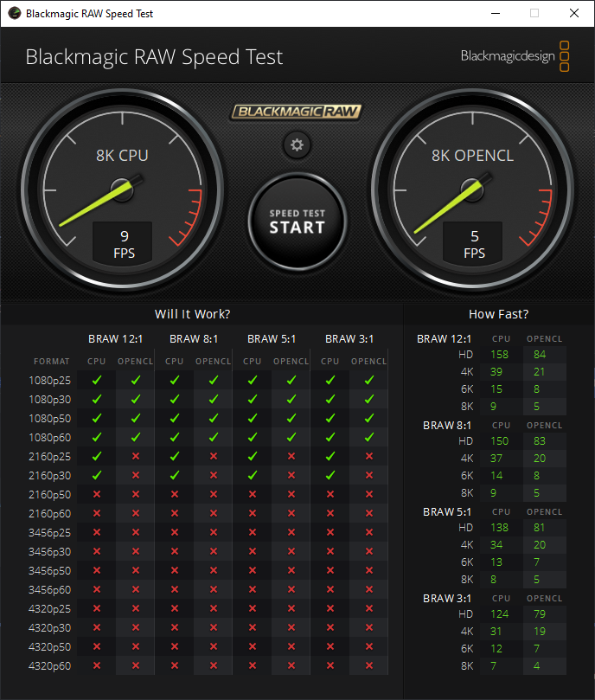Click the BRAW 3:1 HD CPU value 124
The image size is (595, 700).
point(500,614)
